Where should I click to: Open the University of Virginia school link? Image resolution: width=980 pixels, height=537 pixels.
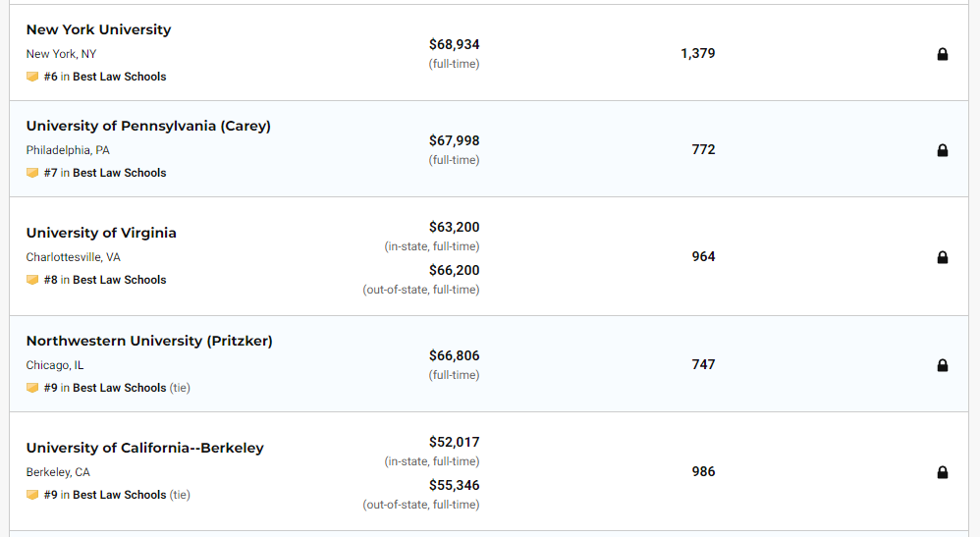pos(101,233)
